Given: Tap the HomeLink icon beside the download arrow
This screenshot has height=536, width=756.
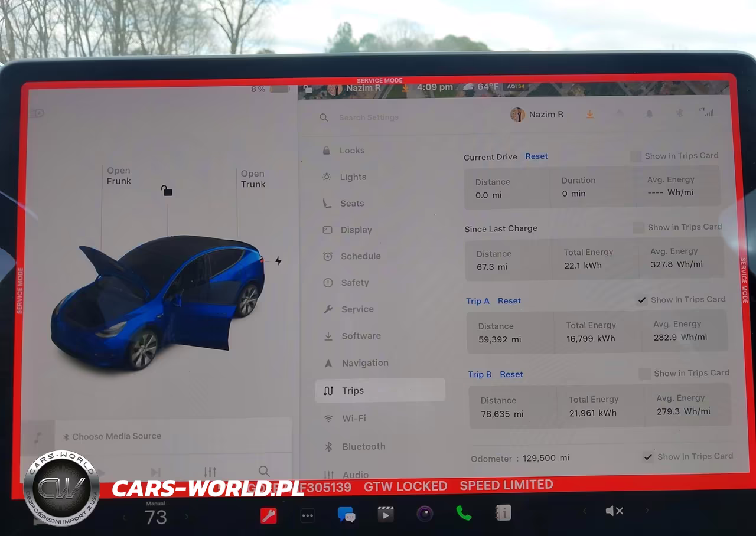Looking at the screenshot, I should coord(620,114).
